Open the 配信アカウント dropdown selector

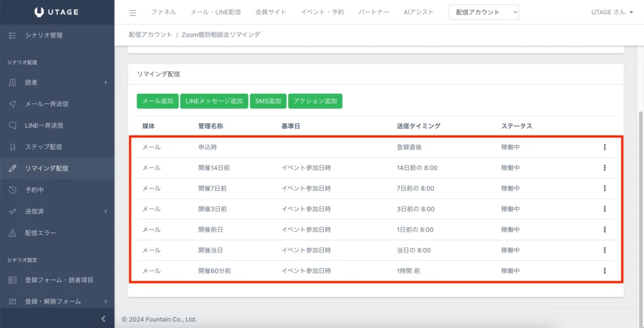484,13
